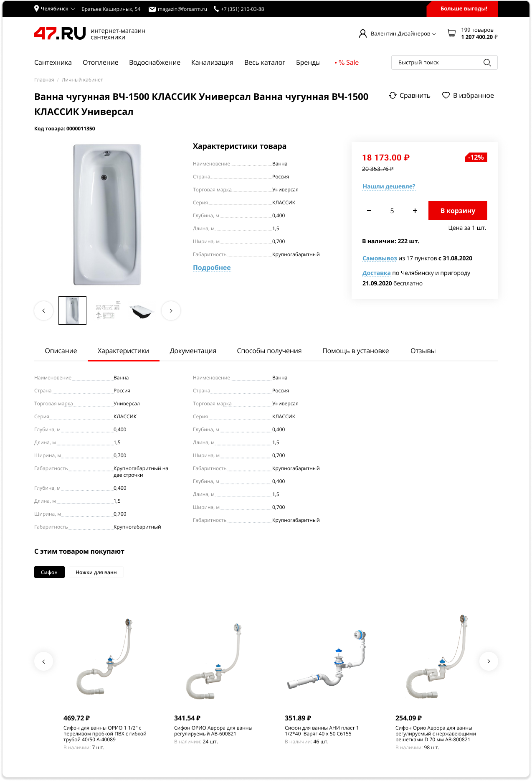Click the user profile icon
Image resolution: width=532 pixels, height=781 pixels.
(x=362, y=33)
